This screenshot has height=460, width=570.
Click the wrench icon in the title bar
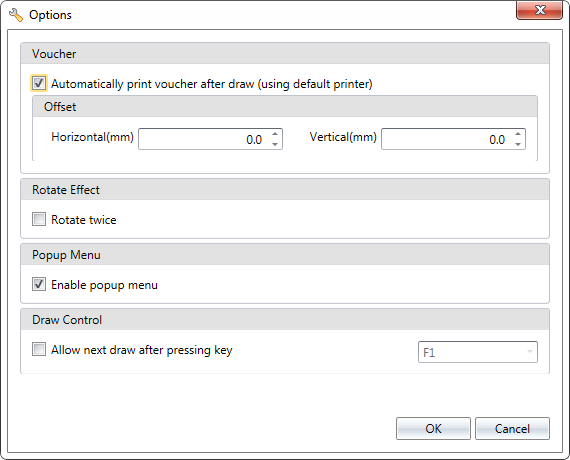pyautogui.click(x=16, y=15)
